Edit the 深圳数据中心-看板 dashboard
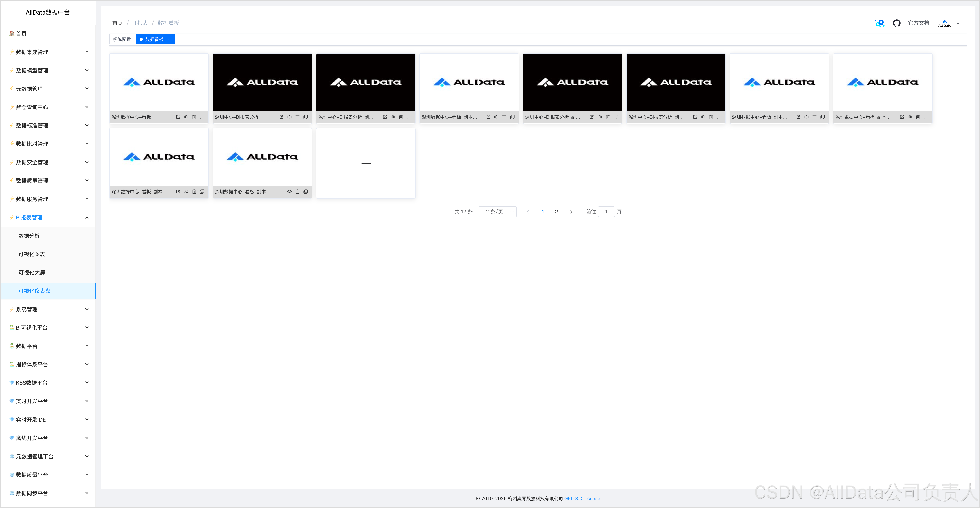This screenshot has height=508, width=980. point(178,117)
